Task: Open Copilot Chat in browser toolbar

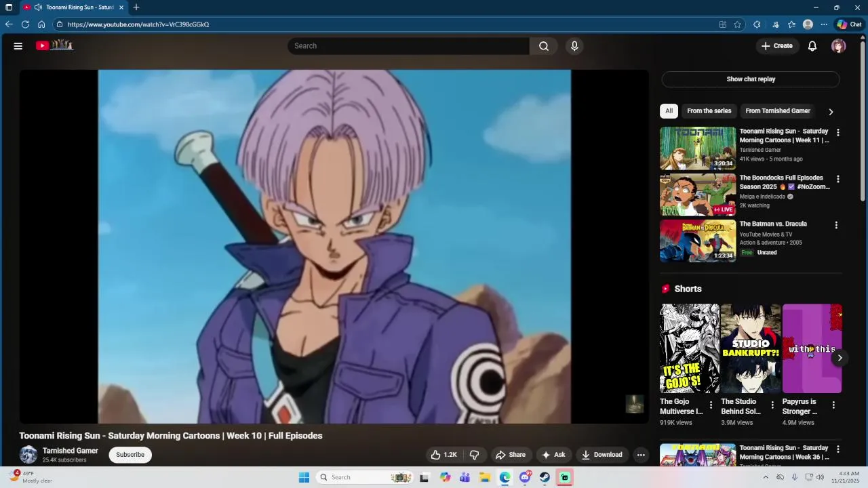Action: tap(849, 24)
